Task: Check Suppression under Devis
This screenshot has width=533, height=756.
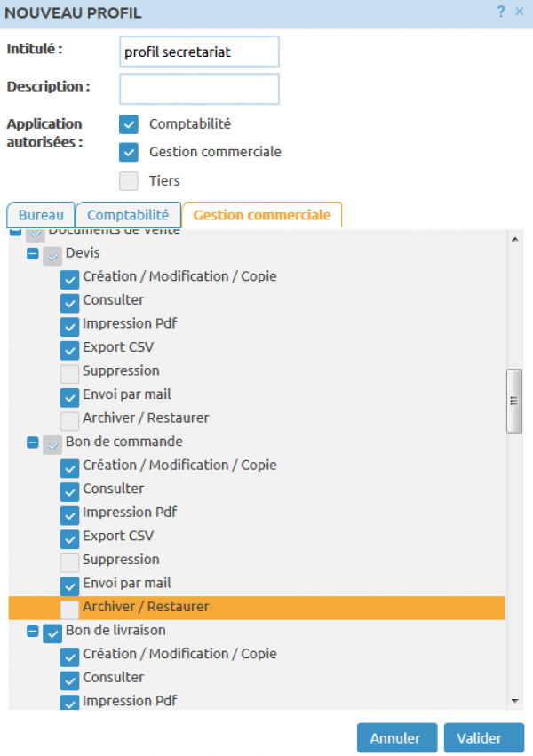Action: click(x=69, y=372)
